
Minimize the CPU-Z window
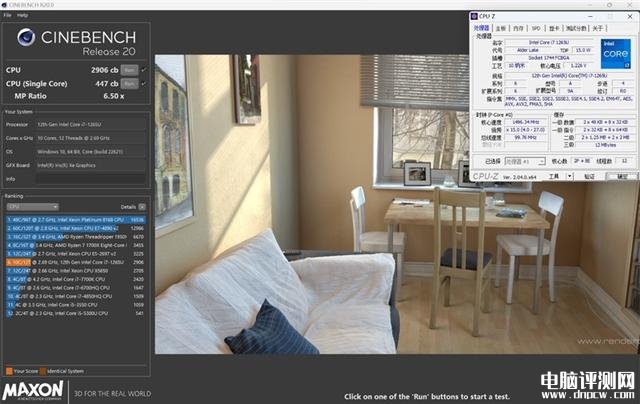pyautogui.click(x=590, y=16)
